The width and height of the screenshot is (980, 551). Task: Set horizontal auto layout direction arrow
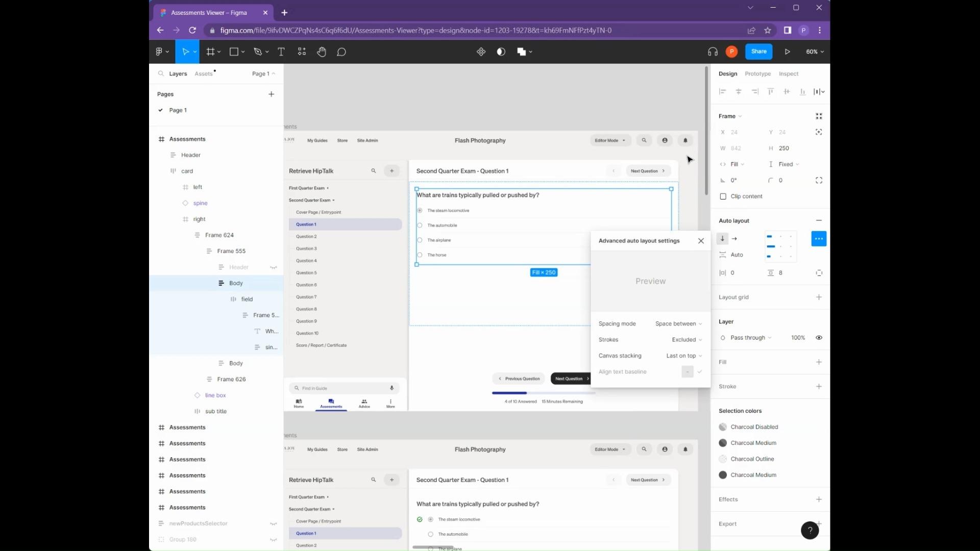(x=734, y=238)
